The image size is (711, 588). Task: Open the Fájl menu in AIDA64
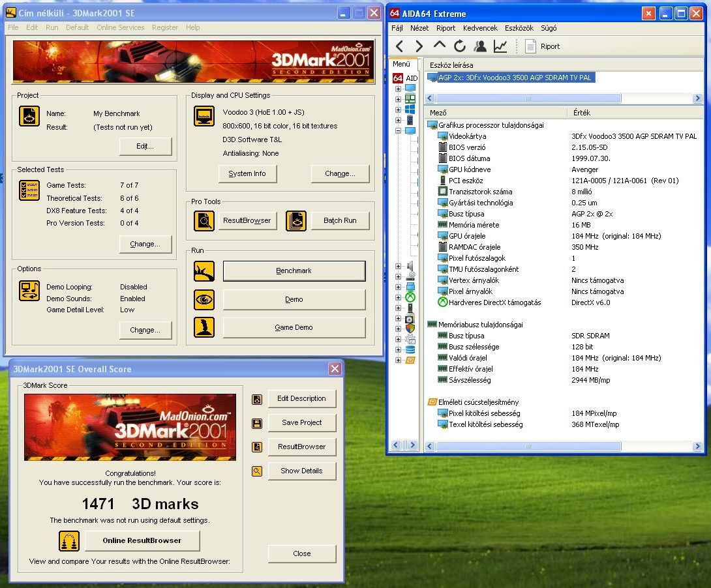click(397, 28)
